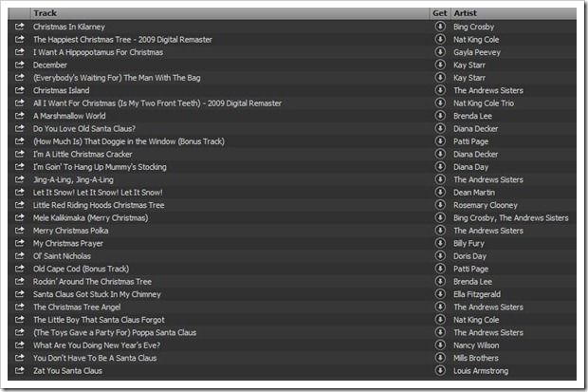Click download icon for Christmas In Kilarney

point(440,27)
